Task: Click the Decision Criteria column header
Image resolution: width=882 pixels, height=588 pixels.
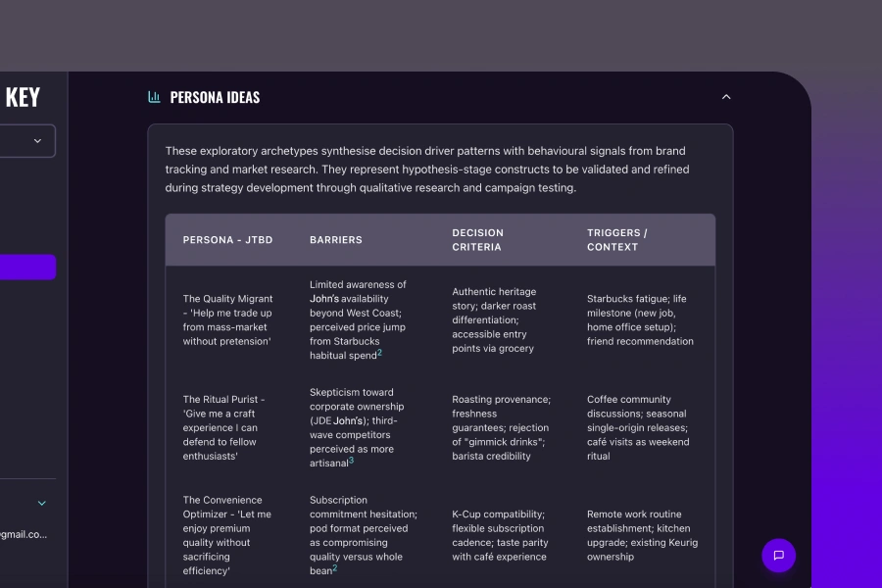Action: click(477, 240)
